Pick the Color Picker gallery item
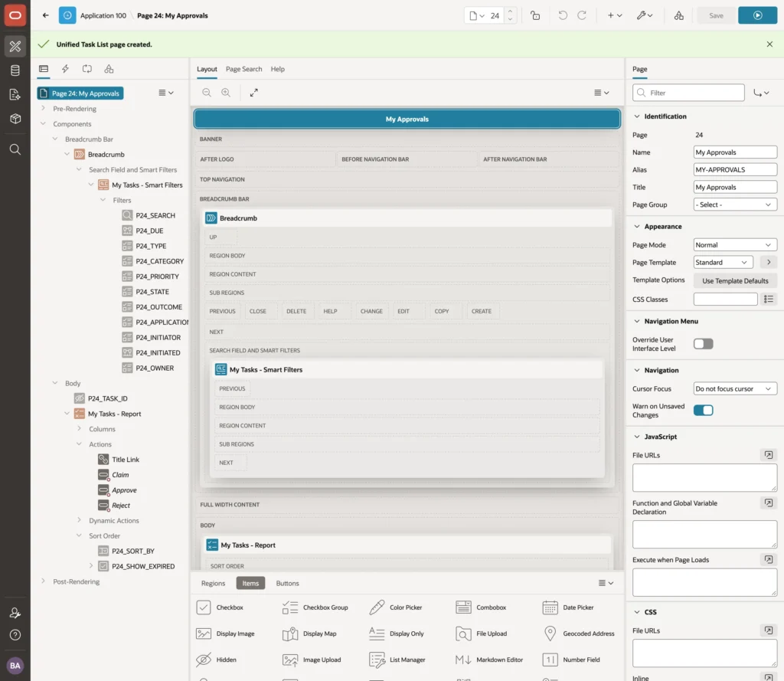The image size is (784, 681). (x=396, y=607)
